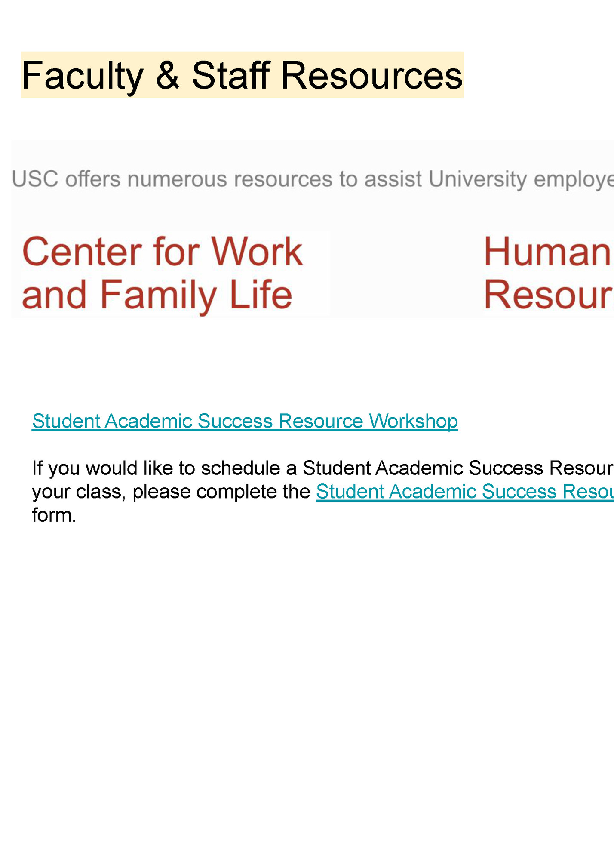The image size is (614, 868).
Task: Click the word "numerous" in the intro text
Action: [177, 179]
